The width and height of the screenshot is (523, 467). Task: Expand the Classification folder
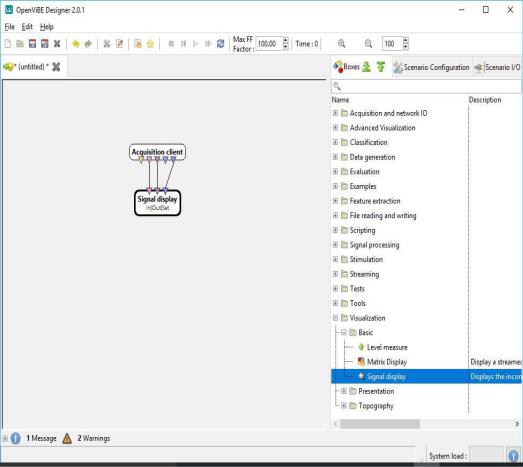point(335,142)
